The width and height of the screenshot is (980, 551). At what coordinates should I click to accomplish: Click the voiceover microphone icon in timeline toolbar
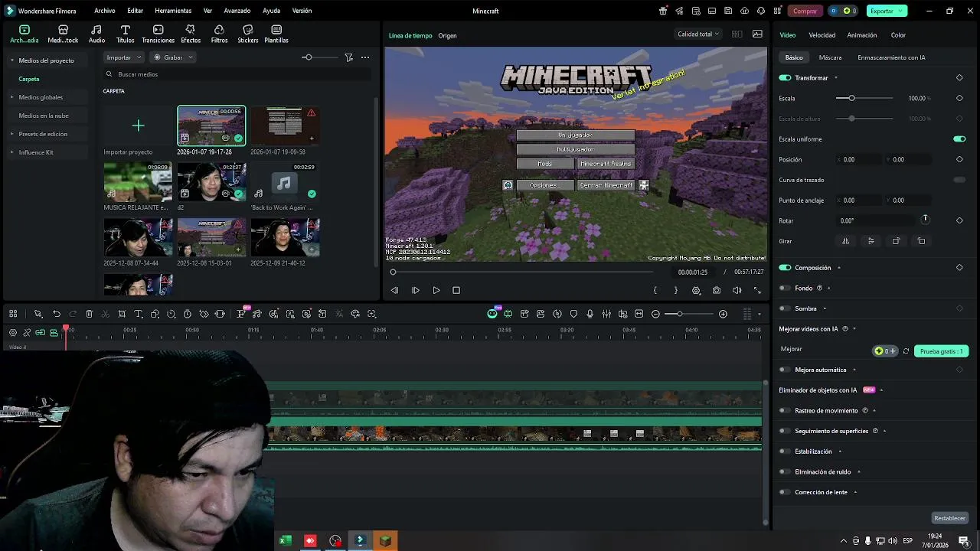590,314
